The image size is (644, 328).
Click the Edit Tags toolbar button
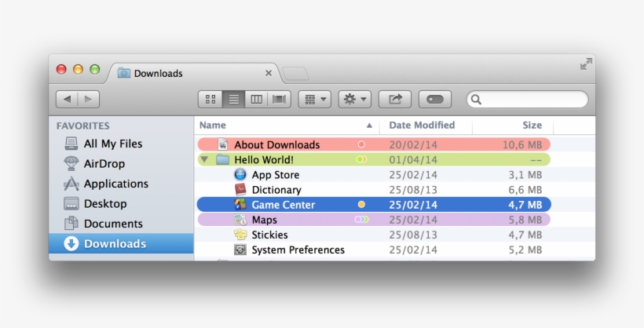(x=435, y=100)
